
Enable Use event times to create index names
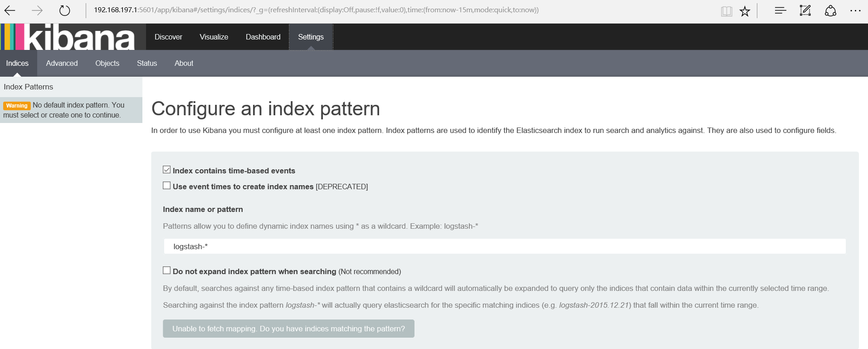click(x=167, y=186)
